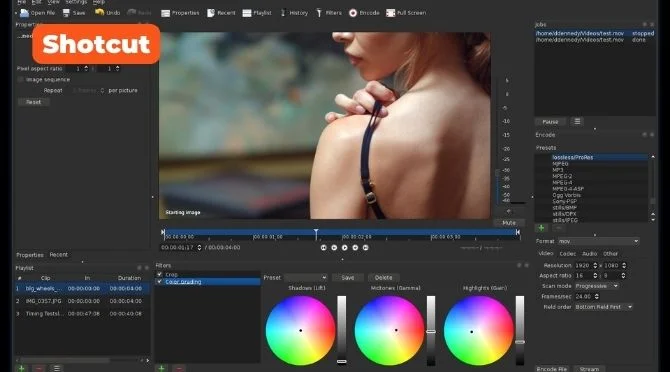
Task: Click the rewind playback button
Action: [334, 247]
